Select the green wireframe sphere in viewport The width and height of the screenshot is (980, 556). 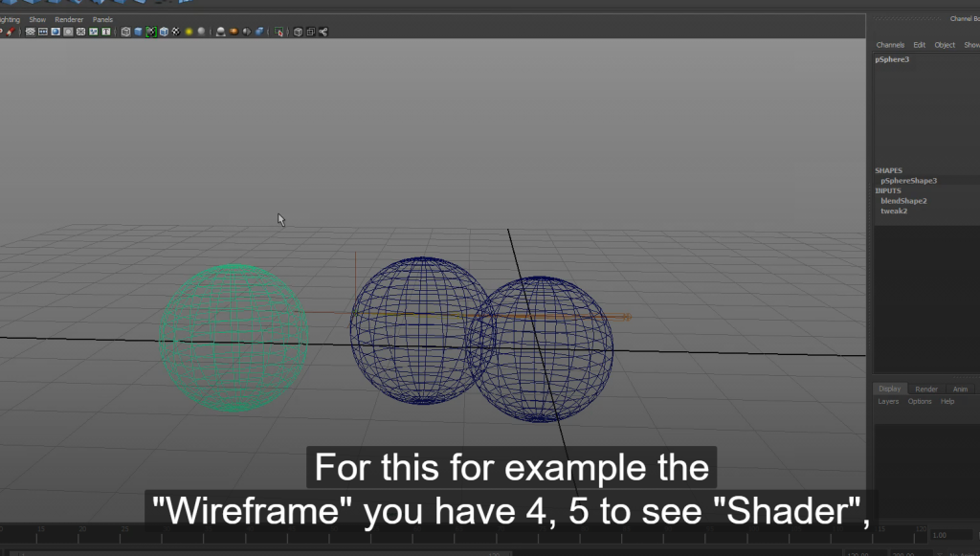234,338
